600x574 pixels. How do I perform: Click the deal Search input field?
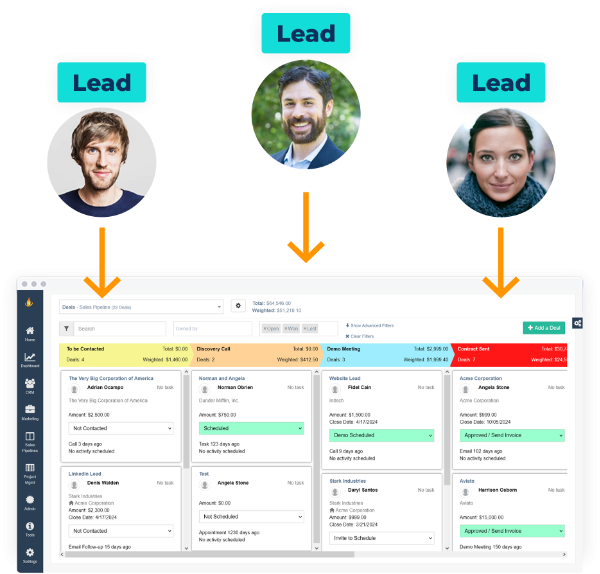(x=120, y=328)
